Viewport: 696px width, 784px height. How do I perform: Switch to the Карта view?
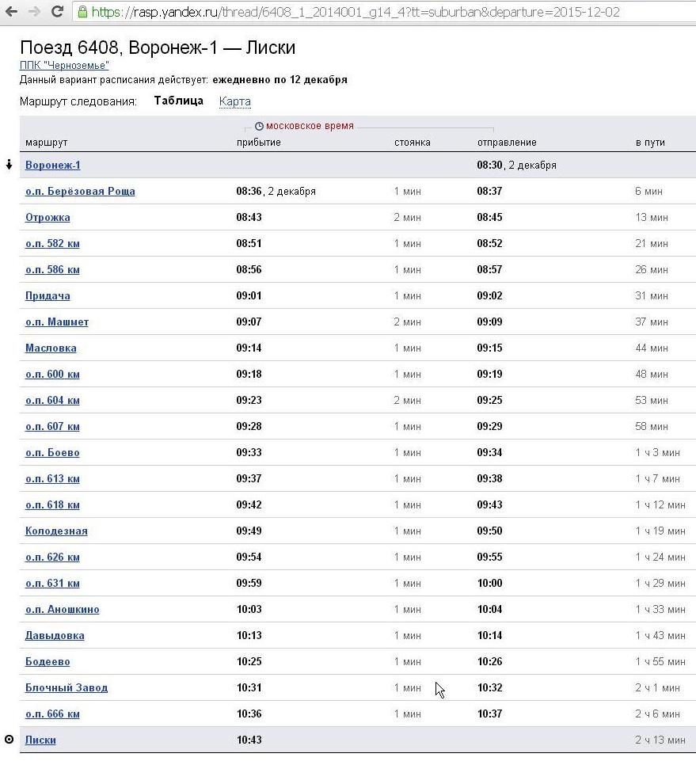(234, 101)
